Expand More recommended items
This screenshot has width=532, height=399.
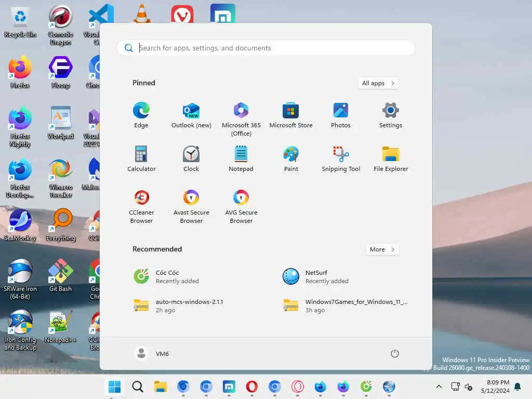pyautogui.click(x=382, y=249)
